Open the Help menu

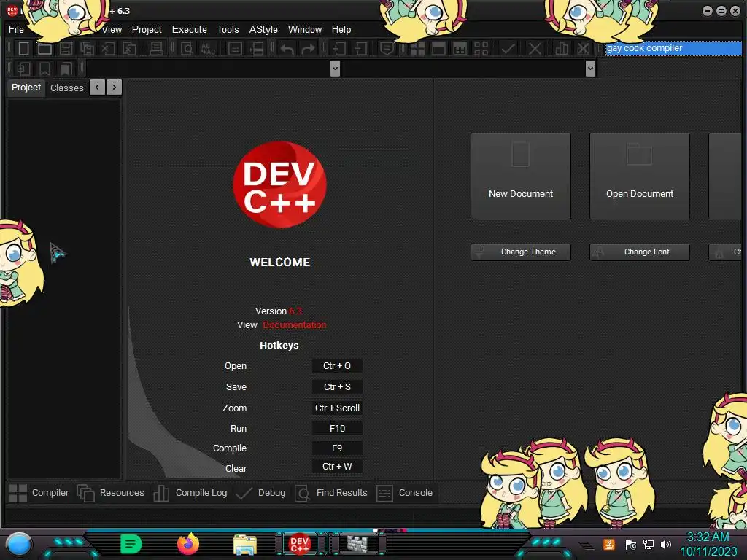(x=341, y=29)
